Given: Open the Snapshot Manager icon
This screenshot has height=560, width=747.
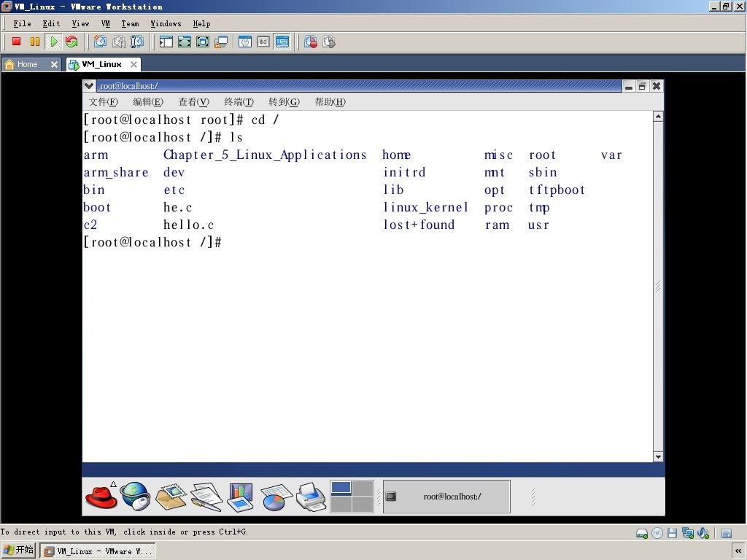Looking at the screenshot, I should 136,42.
